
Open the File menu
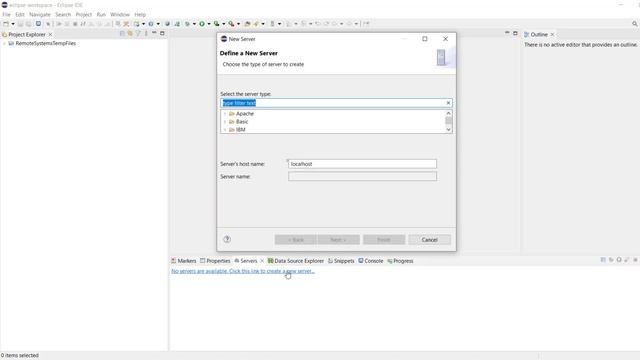click(x=6, y=14)
